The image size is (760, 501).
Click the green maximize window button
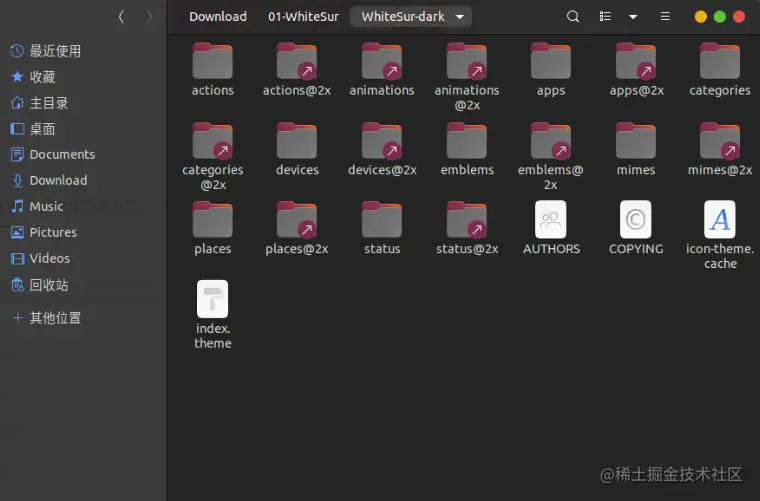coord(720,17)
